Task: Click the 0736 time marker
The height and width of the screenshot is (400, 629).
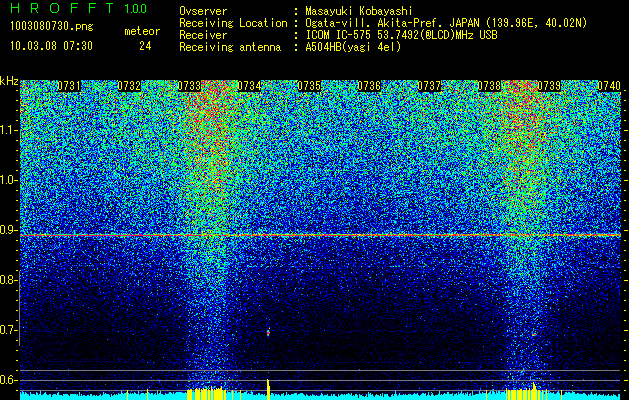Action: 369,86
